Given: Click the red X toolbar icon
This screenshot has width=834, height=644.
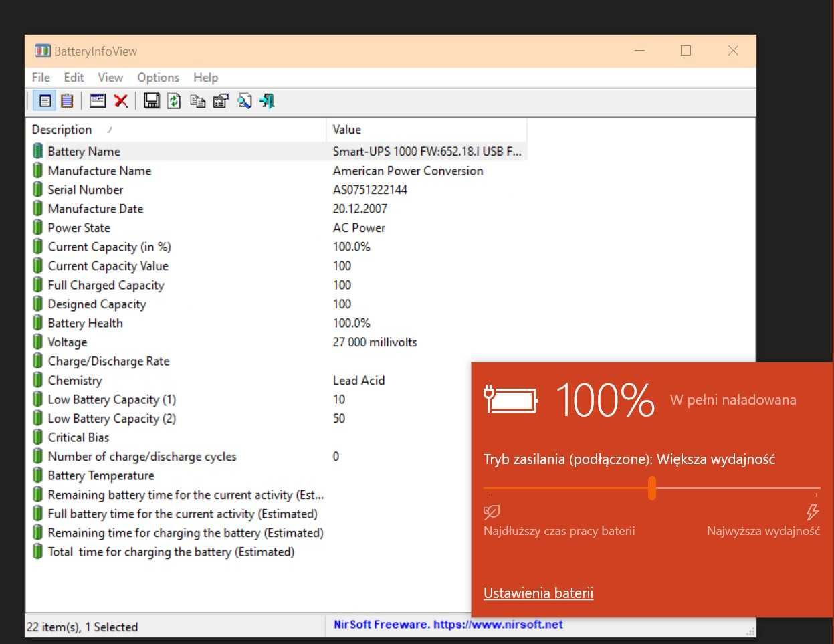Looking at the screenshot, I should point(121,101).
